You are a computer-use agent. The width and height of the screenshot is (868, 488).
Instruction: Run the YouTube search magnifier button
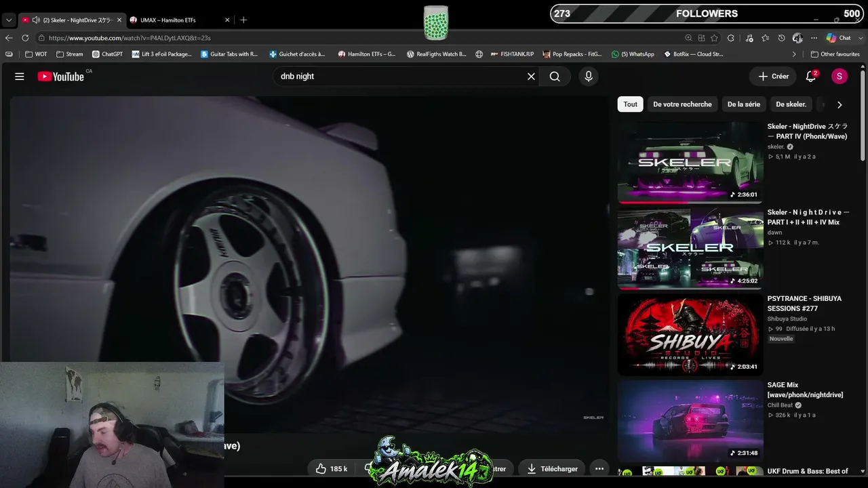[555, 77]
